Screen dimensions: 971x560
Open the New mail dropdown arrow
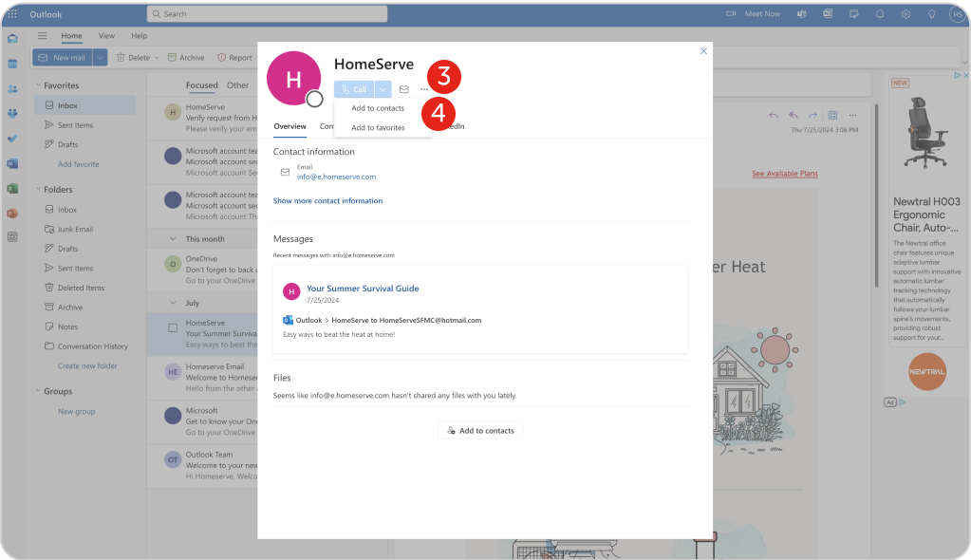[100, 58]
